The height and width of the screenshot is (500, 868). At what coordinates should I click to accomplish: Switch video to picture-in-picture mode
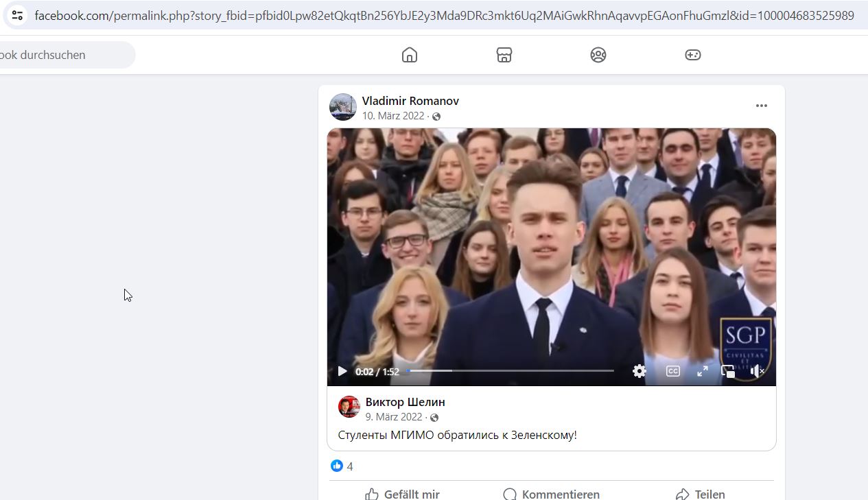(x=728, y=371)
